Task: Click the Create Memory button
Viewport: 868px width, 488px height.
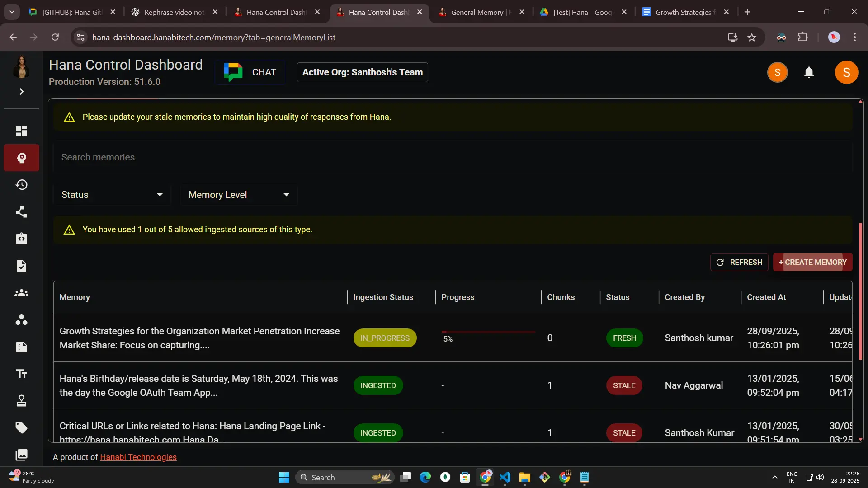Action: tap(812, 262)
